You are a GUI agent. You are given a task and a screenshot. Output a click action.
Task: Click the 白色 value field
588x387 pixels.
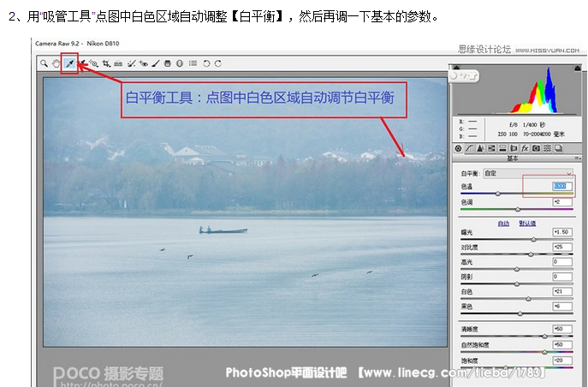coord(562,291)
